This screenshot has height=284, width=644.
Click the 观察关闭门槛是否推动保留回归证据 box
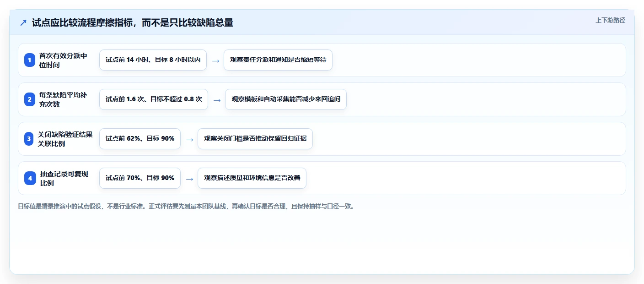255,139
